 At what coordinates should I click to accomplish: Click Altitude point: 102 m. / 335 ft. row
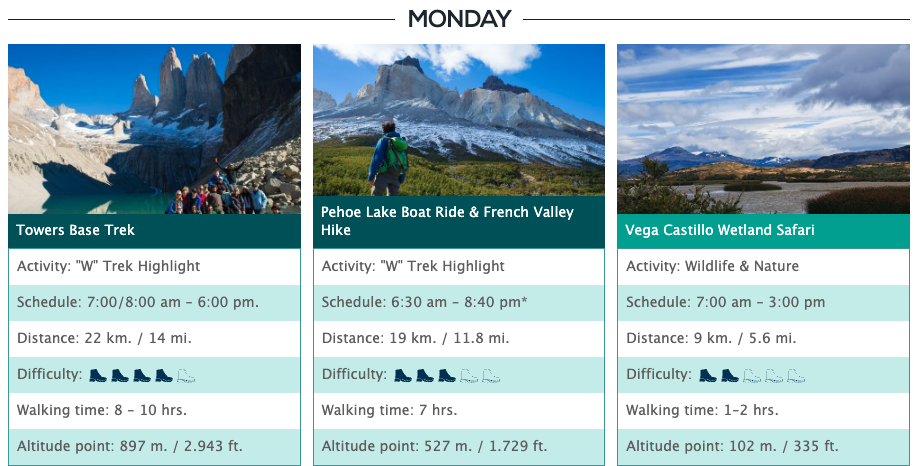pyautogui.click(x=763, y=447)
